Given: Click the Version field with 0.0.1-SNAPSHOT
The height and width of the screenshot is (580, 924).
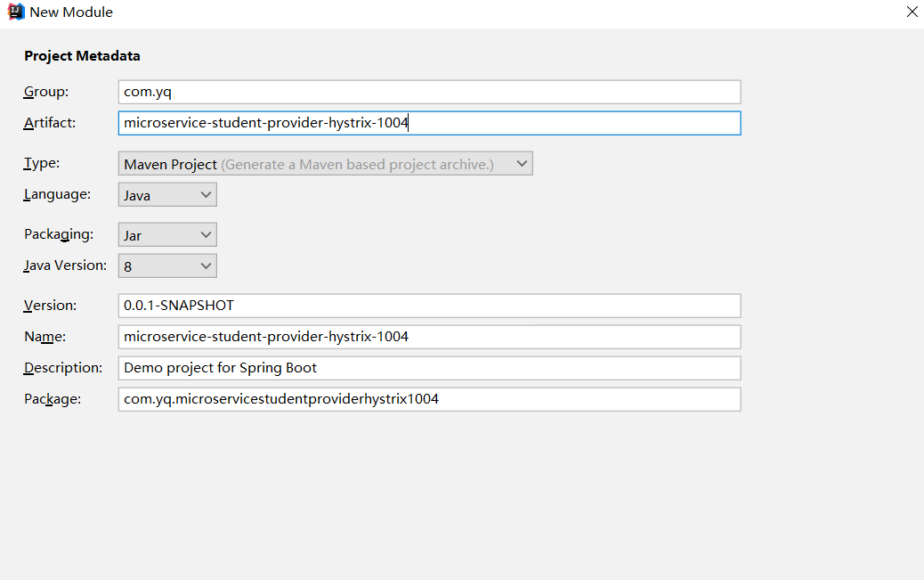Looking at the screenshot, I should (429, 306).
